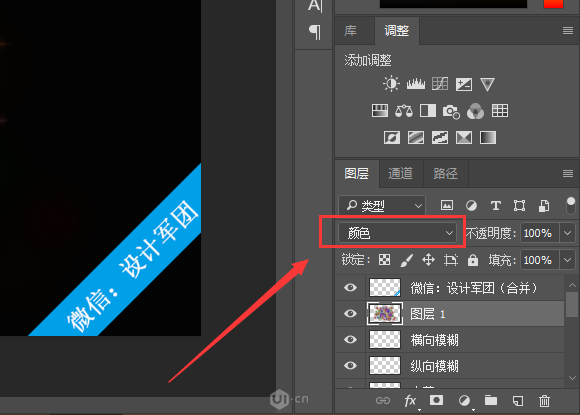This screenshot has width=580, height=415.
Task: Add a Color Balance adjustment
Action: [x=404, y=111]
